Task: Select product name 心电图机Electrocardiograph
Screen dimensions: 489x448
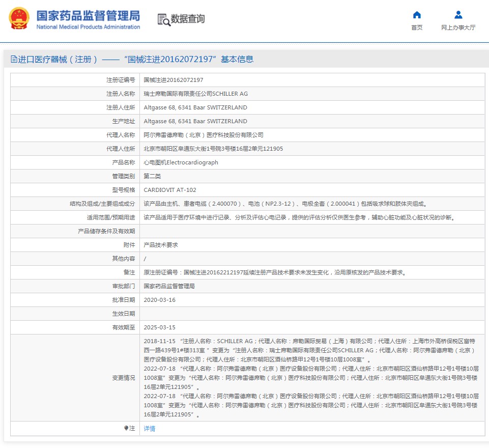Action: pyautogui.click(x=181, y=162)
